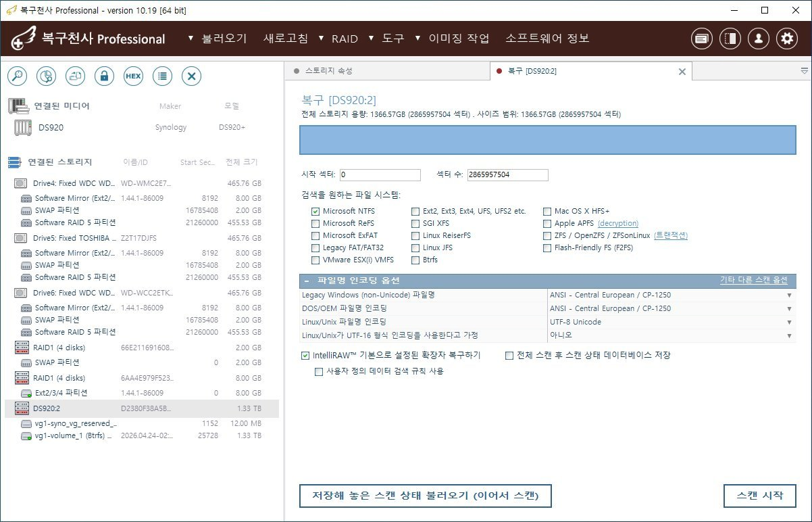Check the Btrfs file system option

pyautogui.click(x=415, y=260)
